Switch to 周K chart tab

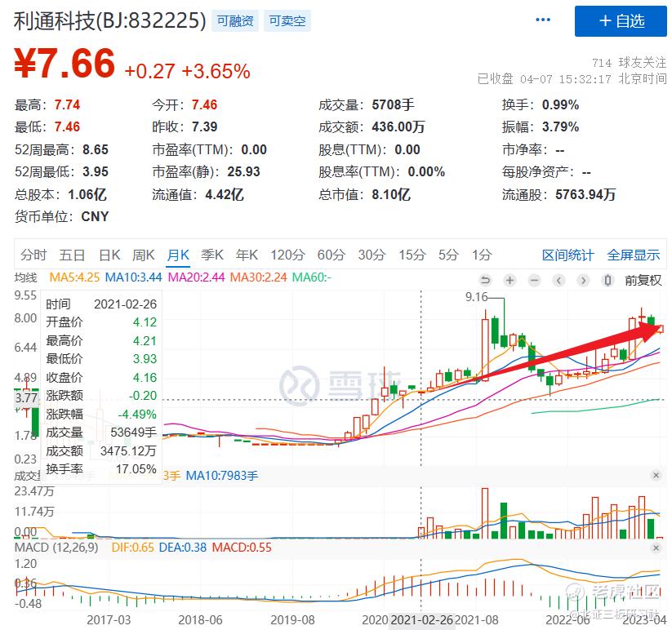pos(143,255)
